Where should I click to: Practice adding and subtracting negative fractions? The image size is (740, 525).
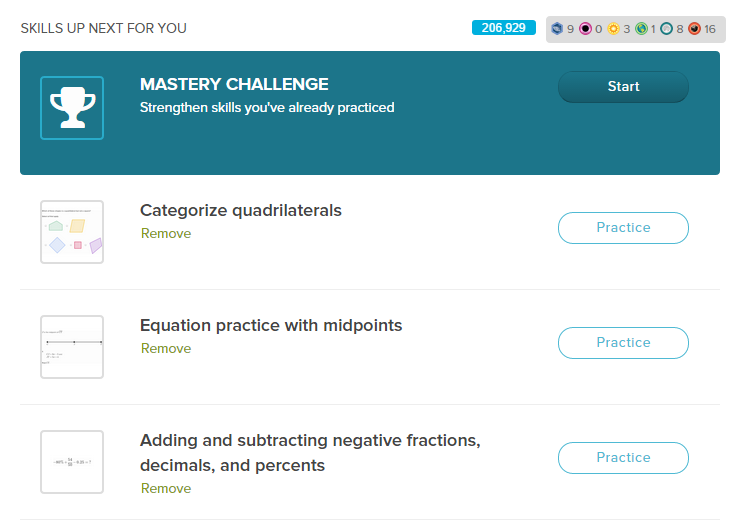click(x=623, y=458)
